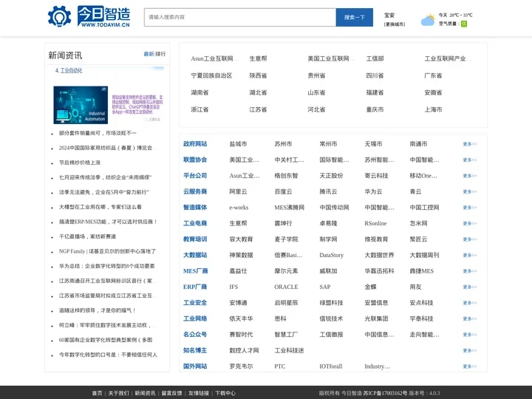Viewport: 532px width, 399px height.
Task: Open 下载中心 in footer
Action: click(x=225, y=393)
